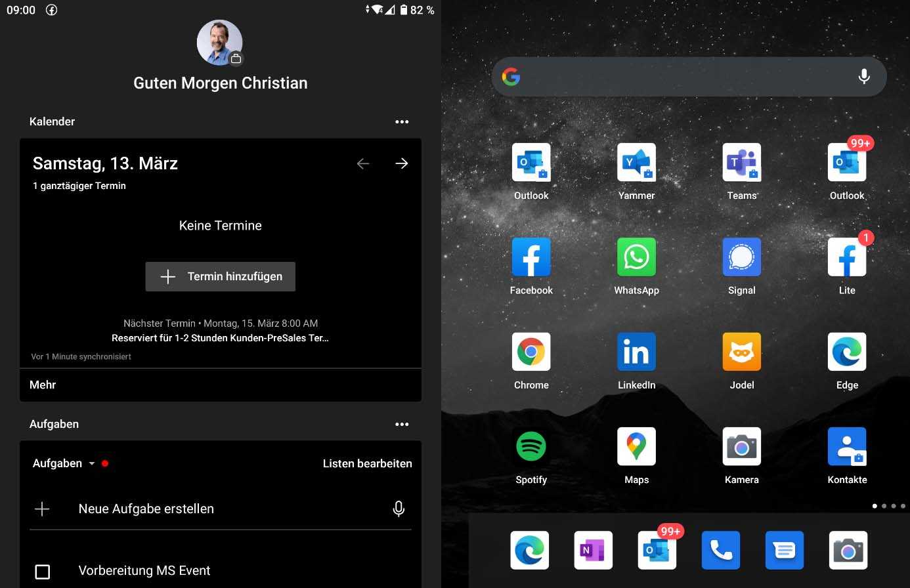Open Microsoft Teams

742,162
